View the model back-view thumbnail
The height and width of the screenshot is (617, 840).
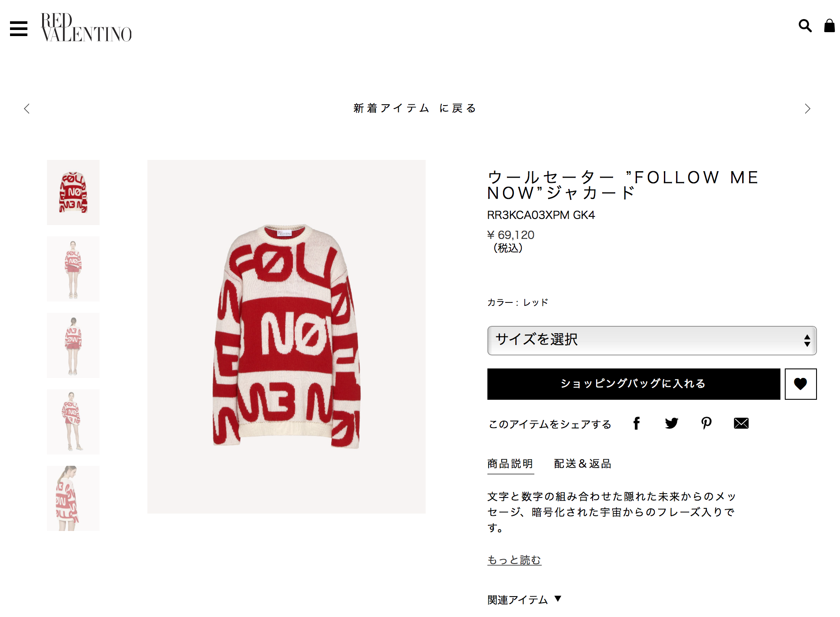point(73,345)
